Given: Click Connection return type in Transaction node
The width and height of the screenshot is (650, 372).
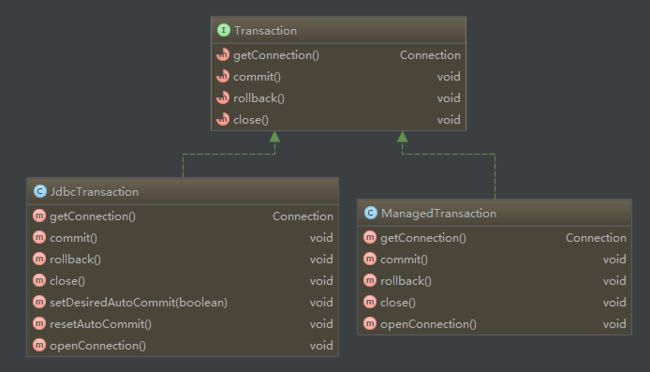Looking at the screenshot, I should point(430,55).
